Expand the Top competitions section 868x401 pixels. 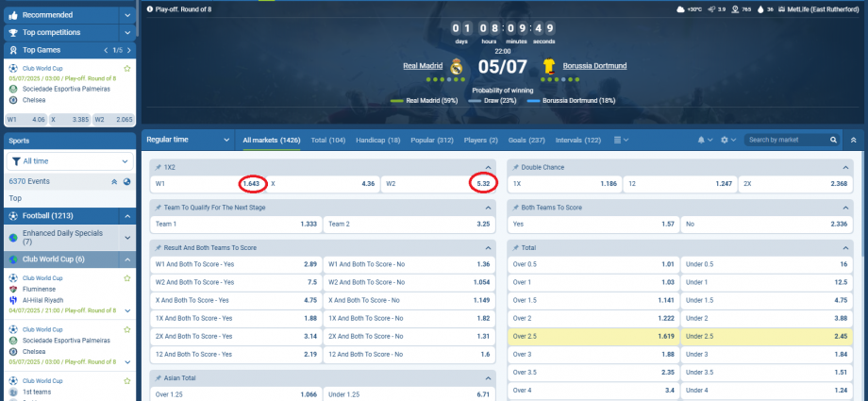tap(128, 33)
